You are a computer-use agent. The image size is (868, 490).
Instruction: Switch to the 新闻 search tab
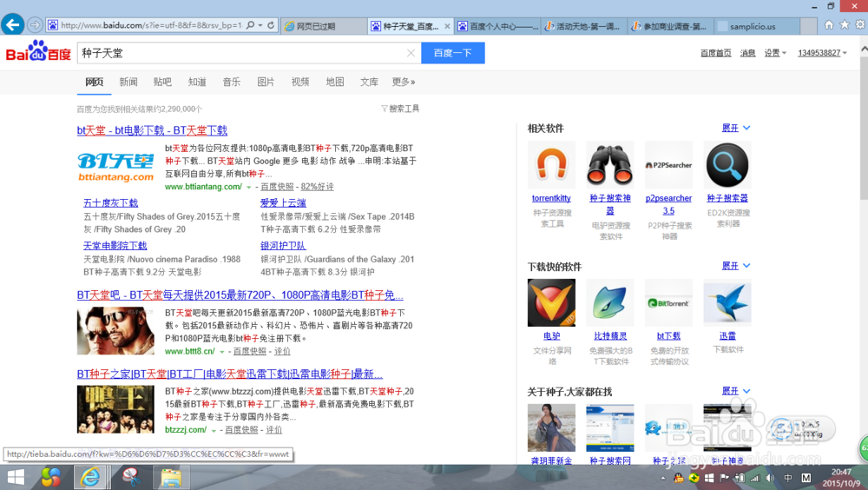(128, 82)
